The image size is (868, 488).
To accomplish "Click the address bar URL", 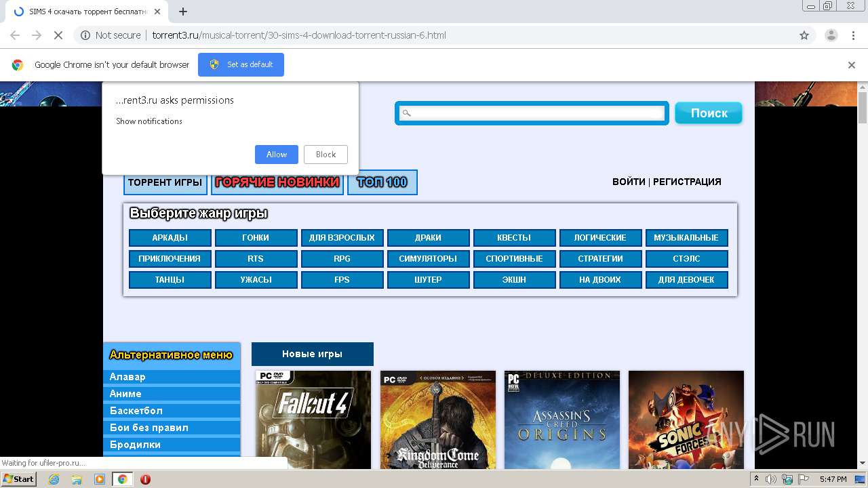I will tap(299, 35).
